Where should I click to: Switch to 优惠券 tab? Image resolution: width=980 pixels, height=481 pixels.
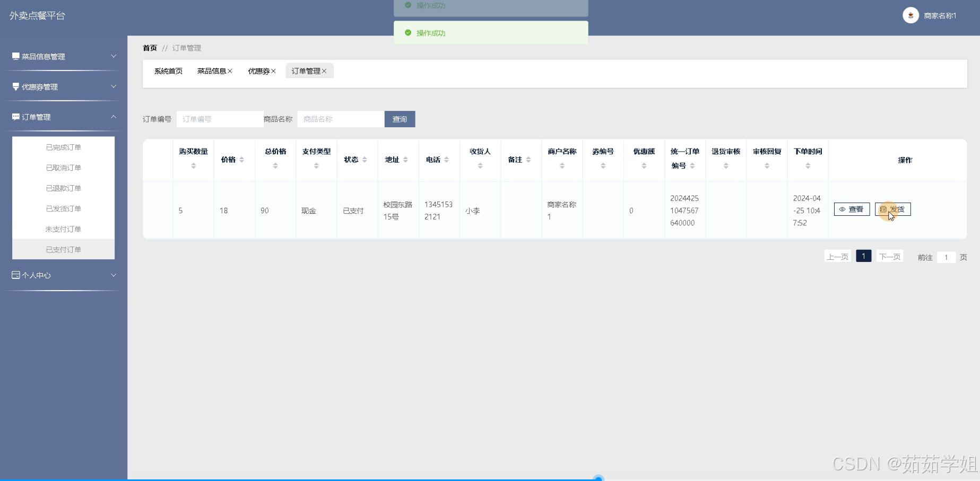tap(259, 71)
